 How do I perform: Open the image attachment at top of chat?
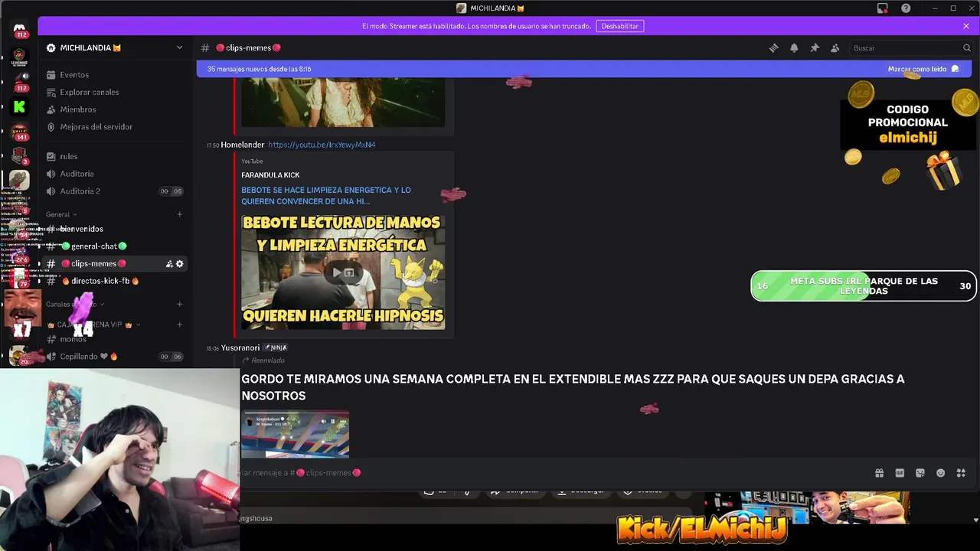tap(343, 102)
